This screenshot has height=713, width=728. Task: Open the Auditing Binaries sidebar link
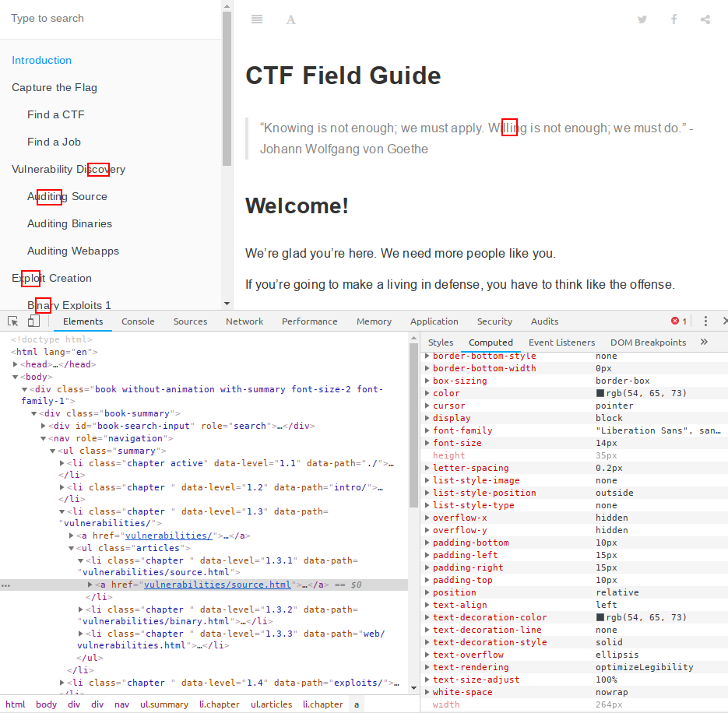(69, 224)
